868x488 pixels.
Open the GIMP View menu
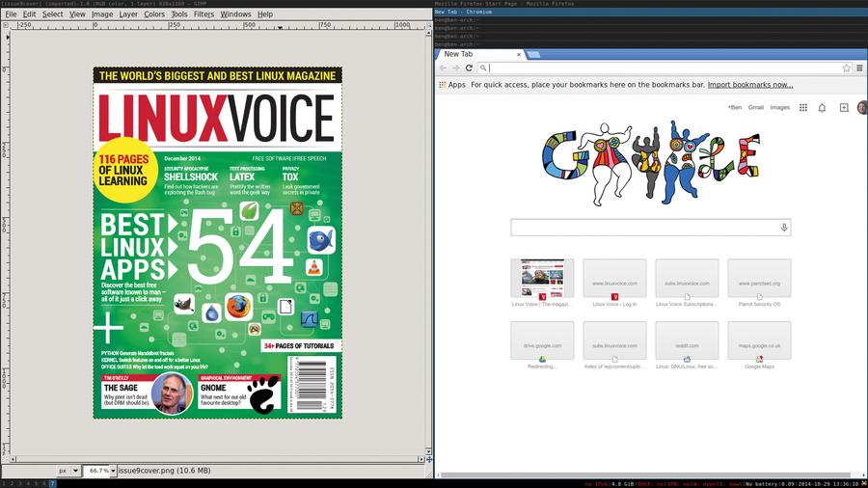[77, 14]
